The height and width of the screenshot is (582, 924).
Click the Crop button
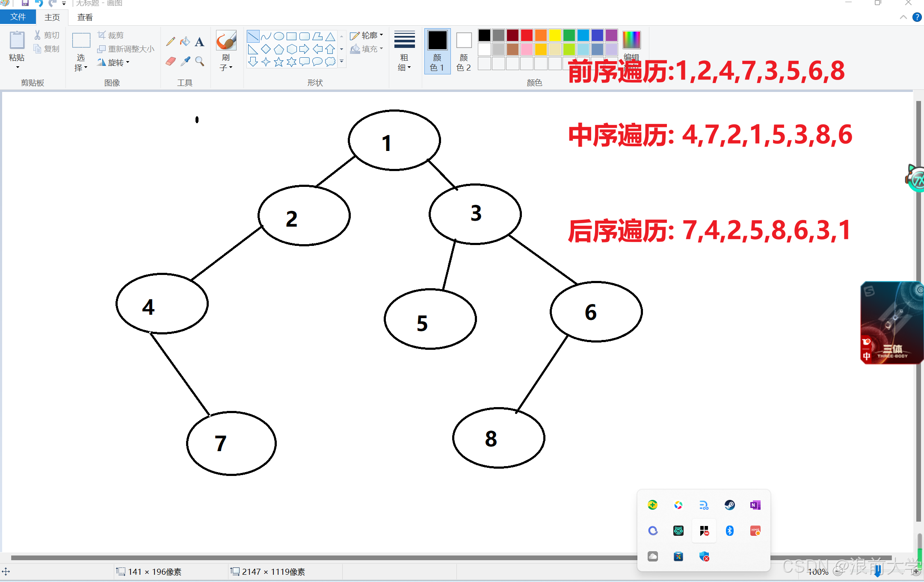pyautogui.click(x=111, y=35)
